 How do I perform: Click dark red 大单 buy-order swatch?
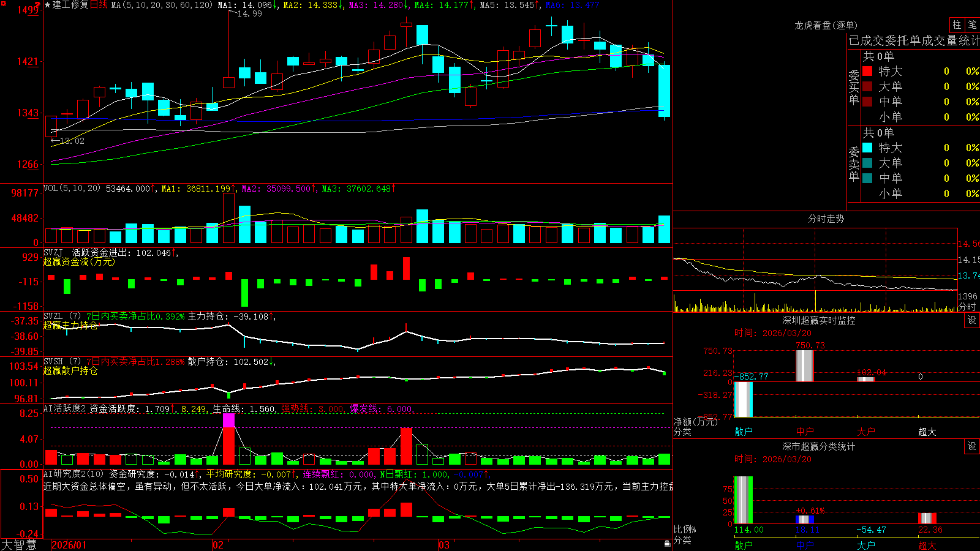867,86
